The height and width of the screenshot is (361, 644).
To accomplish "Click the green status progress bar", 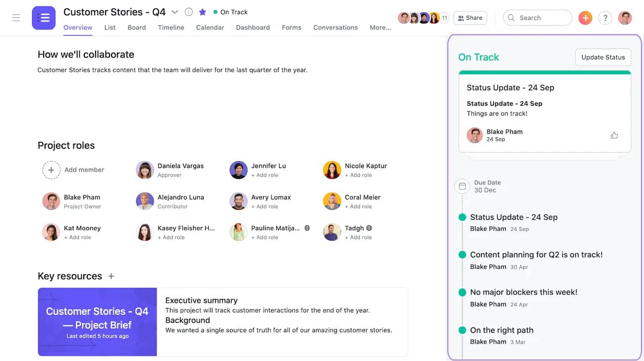I will coord(544,72).
